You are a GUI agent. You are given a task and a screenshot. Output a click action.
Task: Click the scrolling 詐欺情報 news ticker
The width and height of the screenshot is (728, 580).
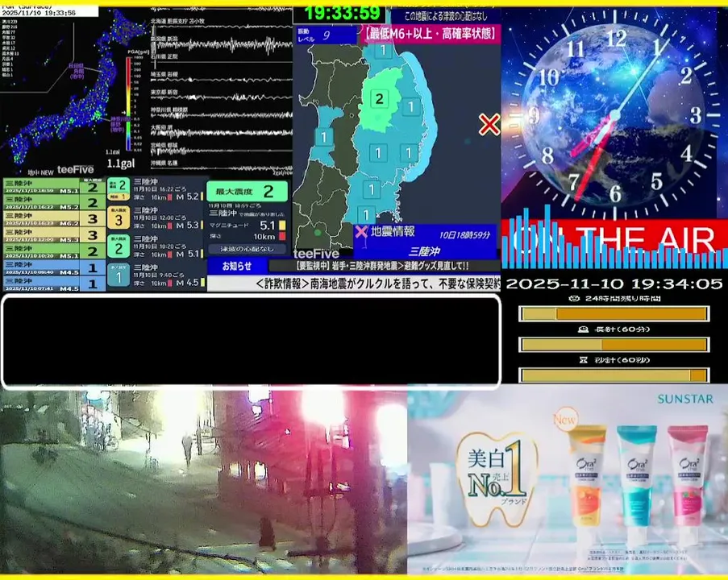(354, 283)
